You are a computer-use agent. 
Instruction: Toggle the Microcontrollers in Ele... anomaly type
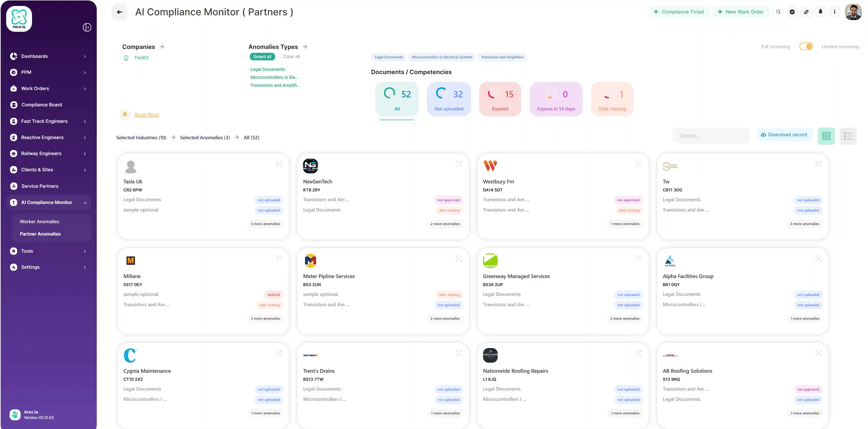coord(274,78)
